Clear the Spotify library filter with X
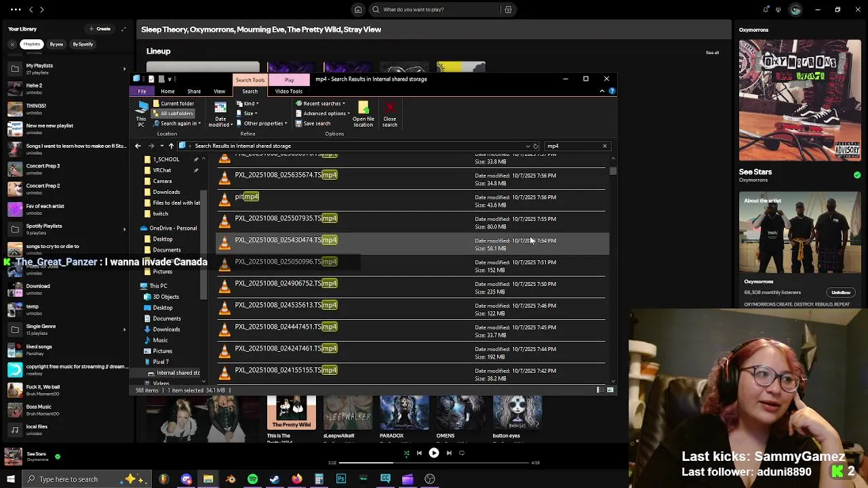This screenshot has height=488, width=868. point(12,44)
